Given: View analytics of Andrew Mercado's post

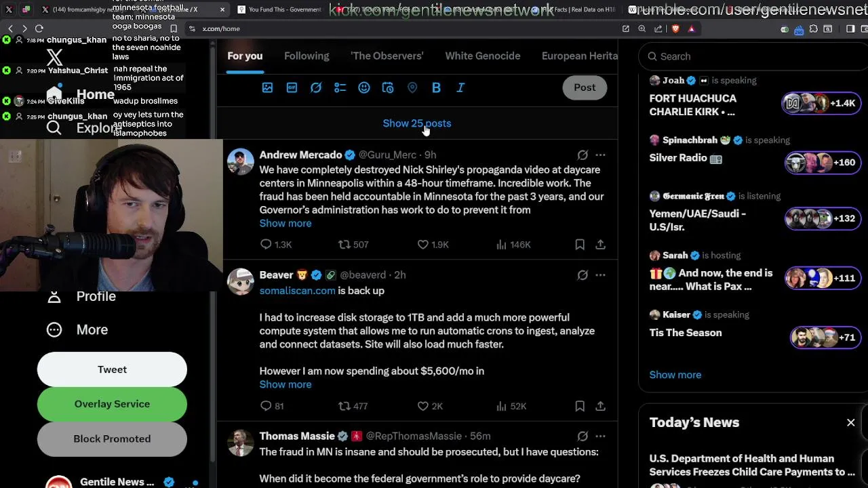Looking at the screenshot, I should tap(513, 245).
